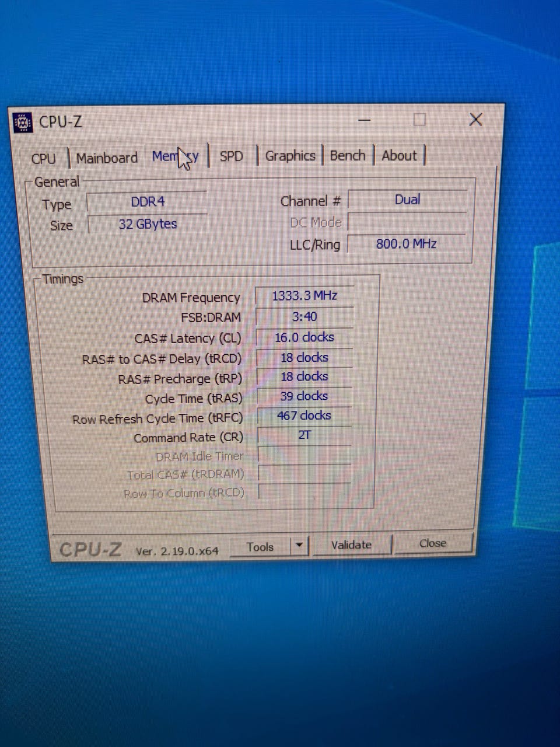
Task: Switch to the CPU tab
Action: point(44,159)
